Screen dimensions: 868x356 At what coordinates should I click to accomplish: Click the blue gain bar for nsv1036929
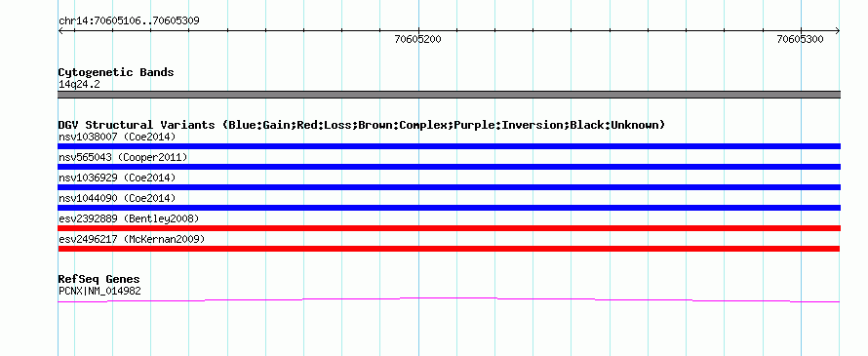click(449, 187)
